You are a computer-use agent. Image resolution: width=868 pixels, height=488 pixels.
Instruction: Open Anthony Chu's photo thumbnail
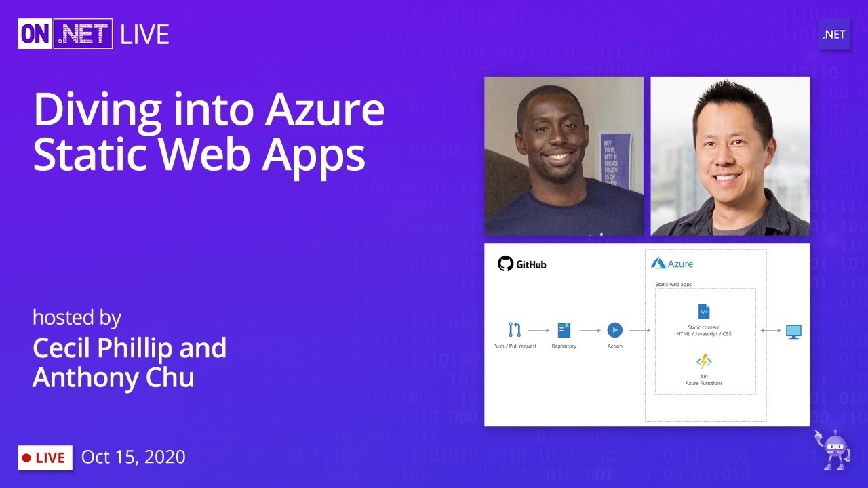pos(730,156)
